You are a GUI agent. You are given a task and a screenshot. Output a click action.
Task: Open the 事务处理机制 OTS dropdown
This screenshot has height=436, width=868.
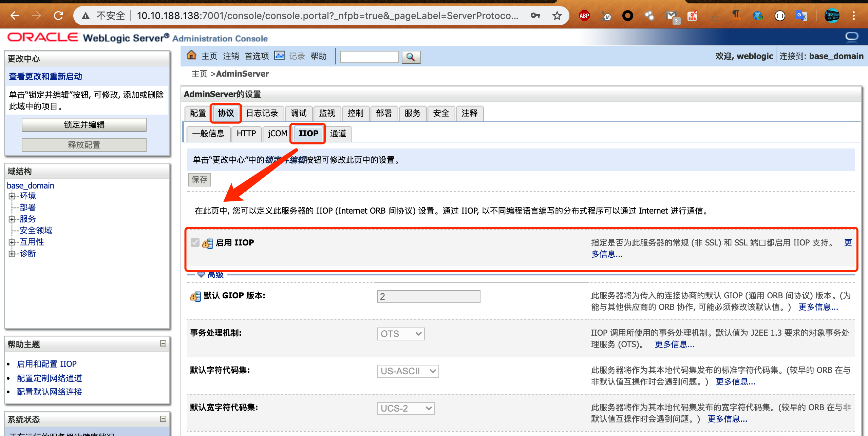[401, 334]
